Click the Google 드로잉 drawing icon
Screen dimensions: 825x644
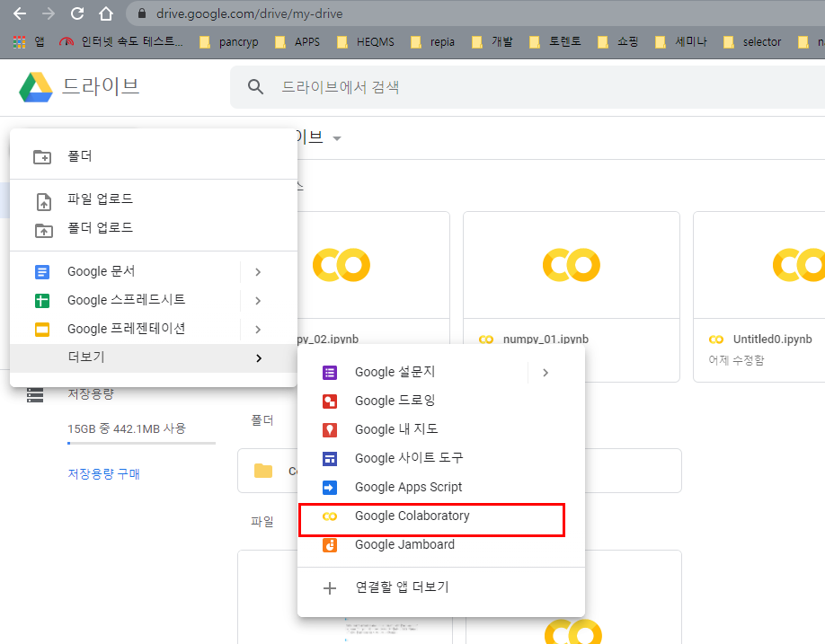330,401
